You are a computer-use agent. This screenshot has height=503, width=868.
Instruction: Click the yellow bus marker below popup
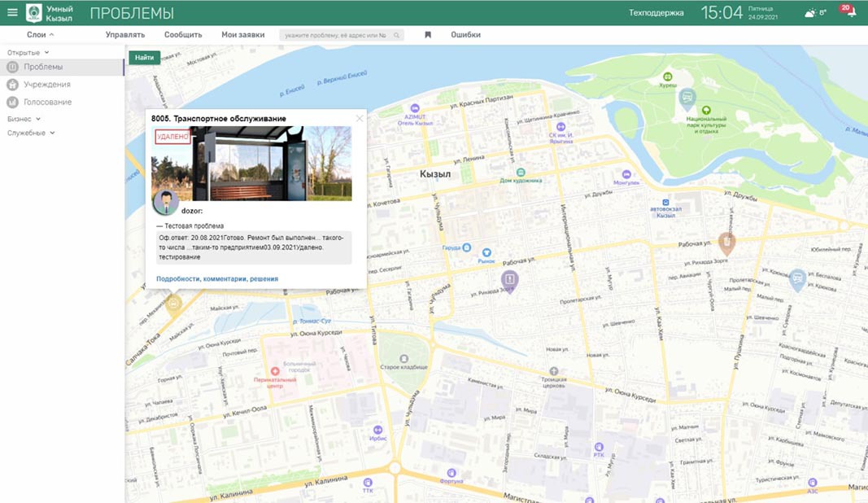[x=173, y=304]
